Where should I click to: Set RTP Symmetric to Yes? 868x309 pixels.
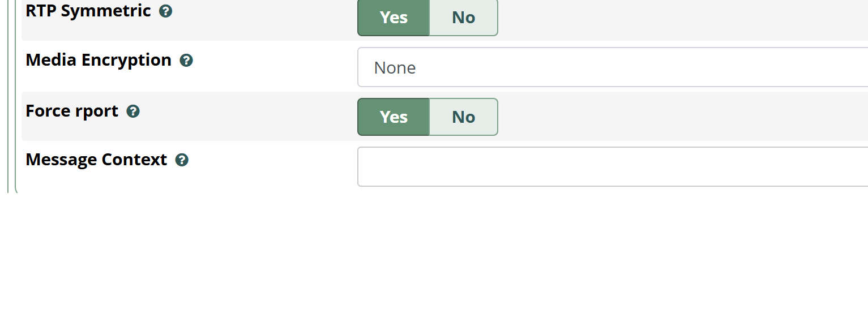[x=394, y=17]
